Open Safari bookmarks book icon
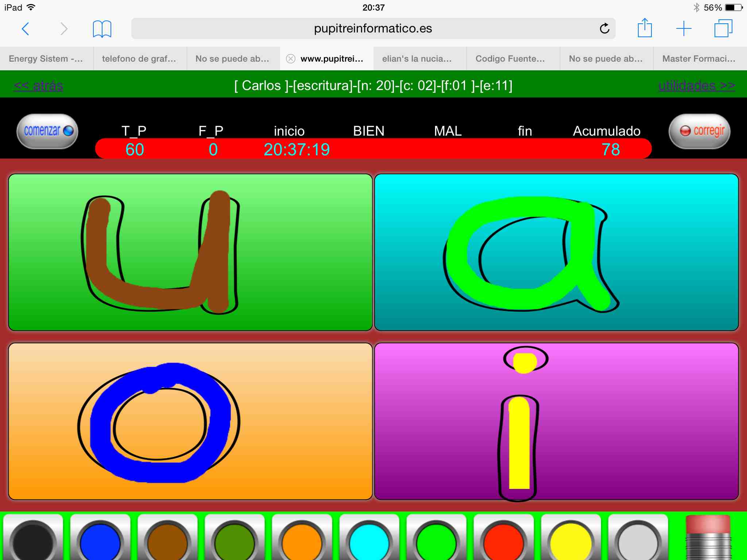This screenshot has width=747, height=560. 102,29
